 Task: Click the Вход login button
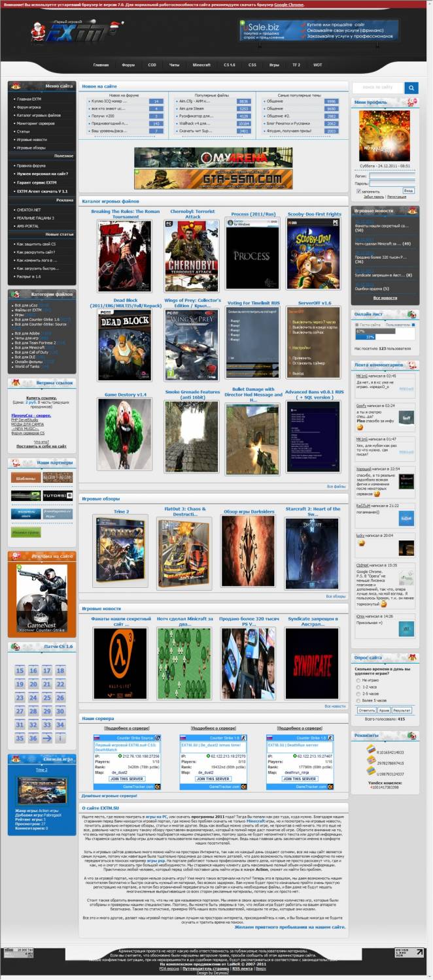pyautogui.click(x=407, y=191)
